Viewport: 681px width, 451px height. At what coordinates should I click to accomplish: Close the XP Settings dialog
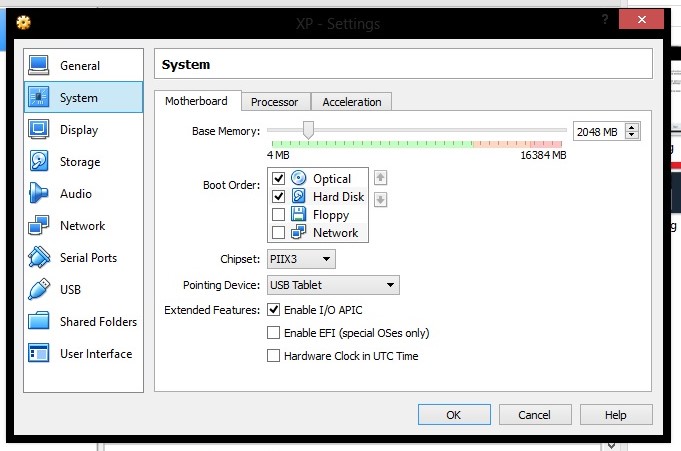click(641, 20)
